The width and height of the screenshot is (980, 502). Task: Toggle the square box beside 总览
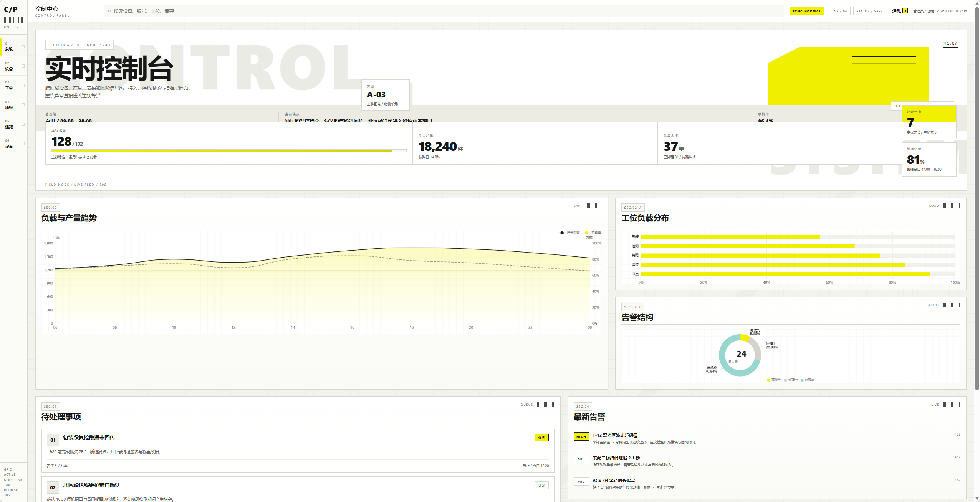click(23, 47)
